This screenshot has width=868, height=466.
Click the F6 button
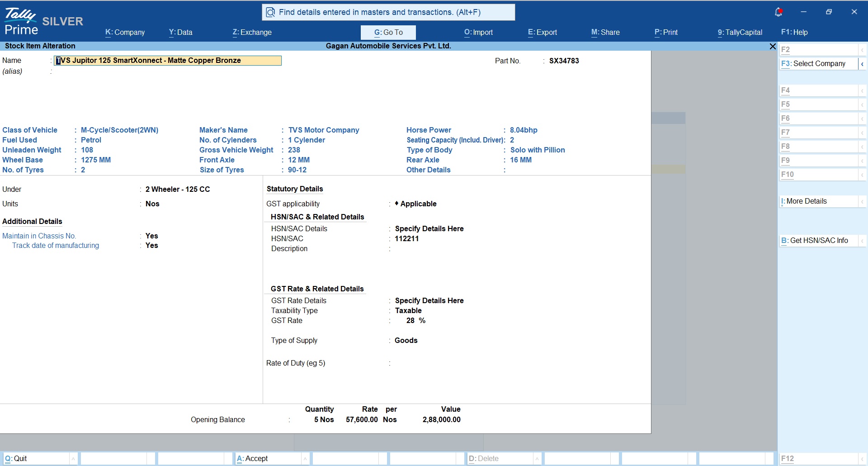tap(818, 119)
